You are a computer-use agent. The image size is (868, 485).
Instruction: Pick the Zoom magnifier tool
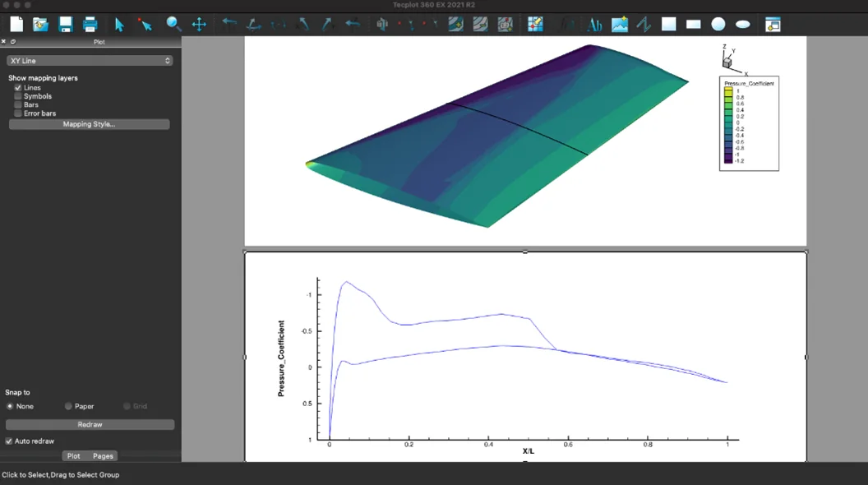pyautogui.click(x=173, y=25)
